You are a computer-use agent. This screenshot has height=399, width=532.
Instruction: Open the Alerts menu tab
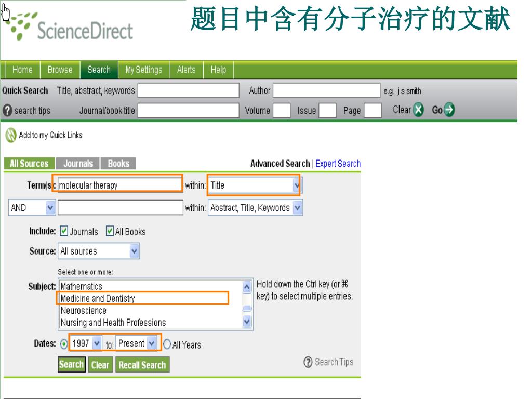[x=187, y=70]
